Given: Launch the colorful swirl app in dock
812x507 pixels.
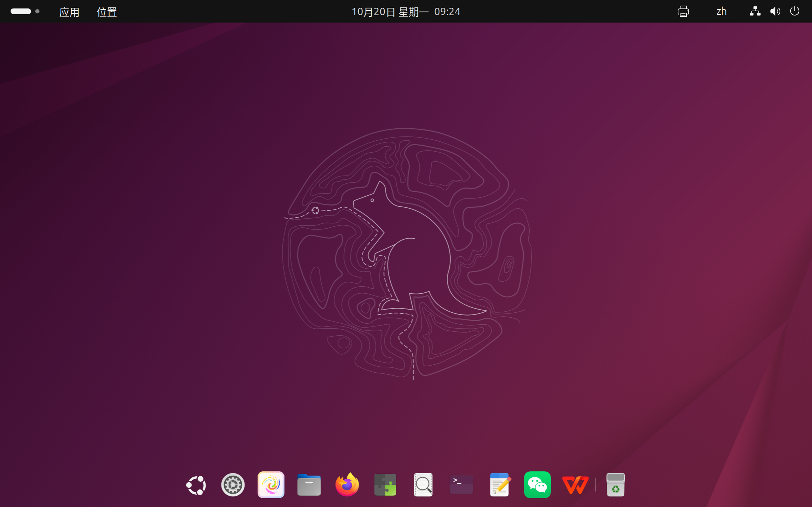Looking at the screenshot, I should coord(271,485).
